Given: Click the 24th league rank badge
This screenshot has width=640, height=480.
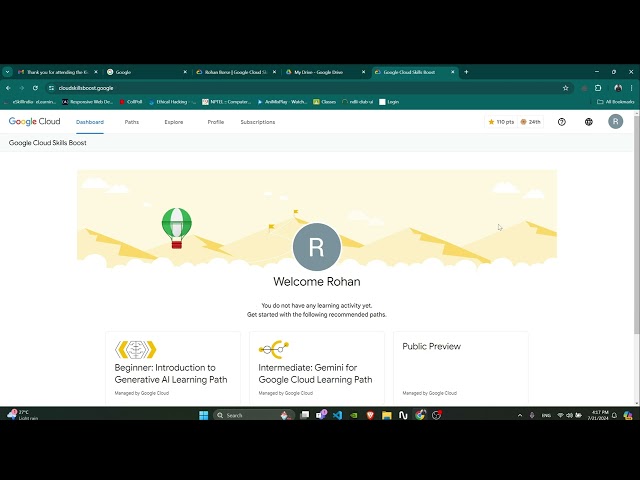Looking at the screenshot, I should 531,122.
